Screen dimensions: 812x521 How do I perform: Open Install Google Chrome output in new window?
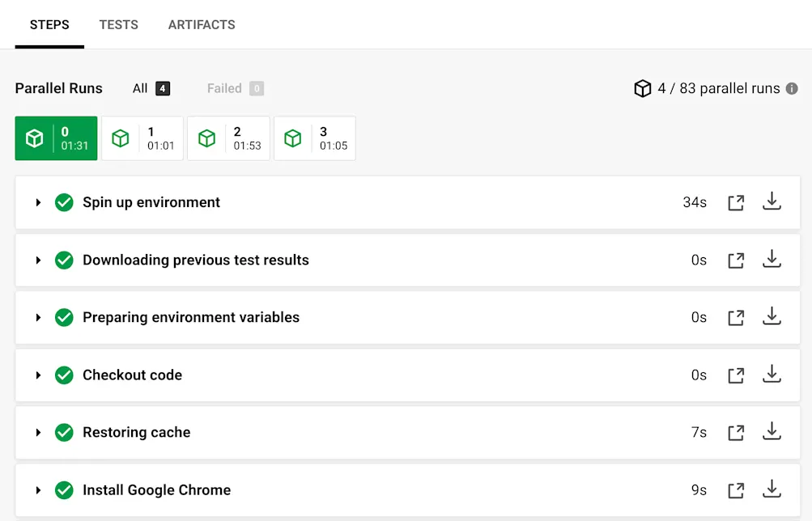735,489
